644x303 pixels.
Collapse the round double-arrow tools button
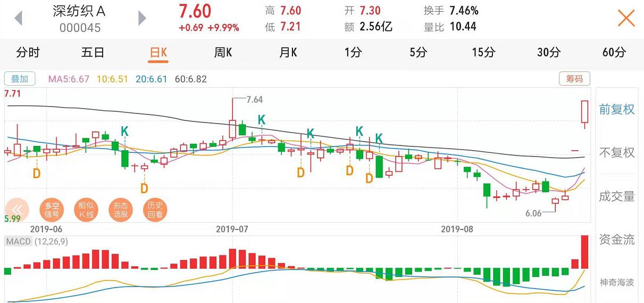point(18,210)
